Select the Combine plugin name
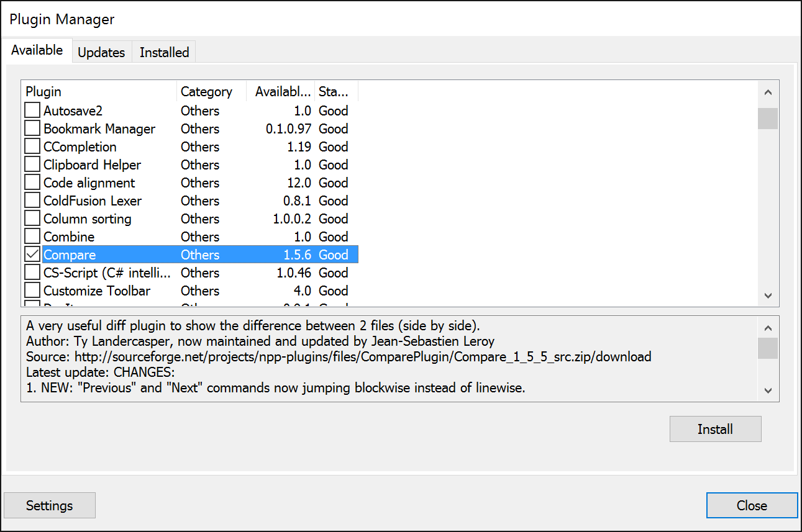Viewport: 802px width, 532px height. pos(69,237)
